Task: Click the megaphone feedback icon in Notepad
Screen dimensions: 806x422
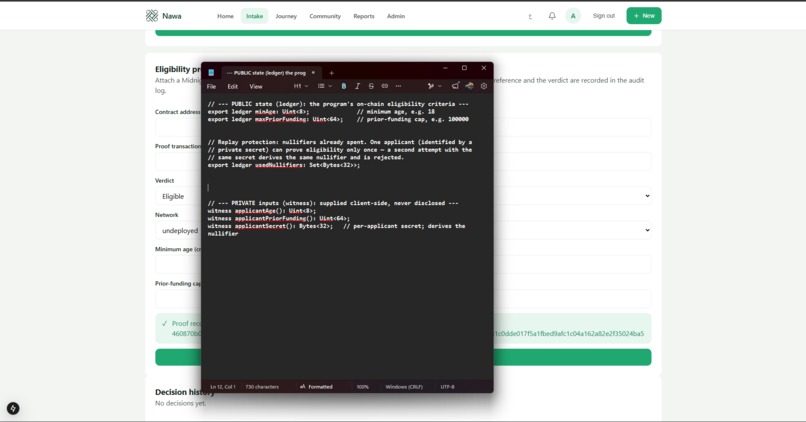Action: click(455, 86)
